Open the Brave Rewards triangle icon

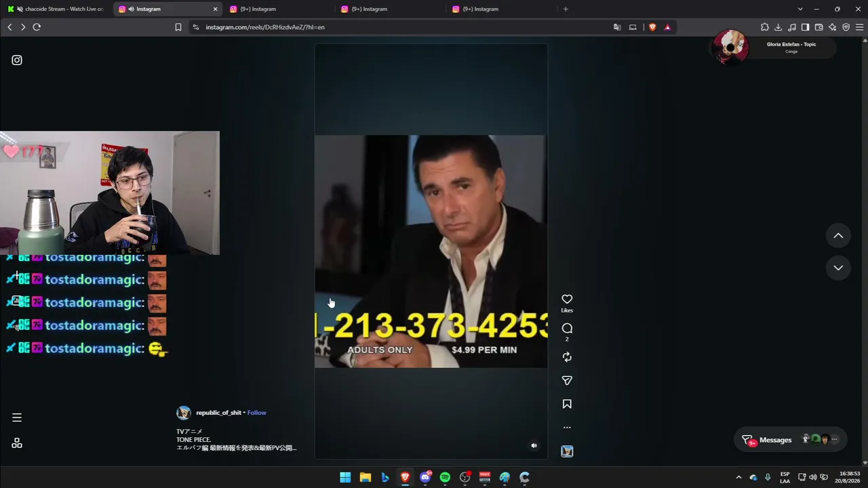click(667, 27)
